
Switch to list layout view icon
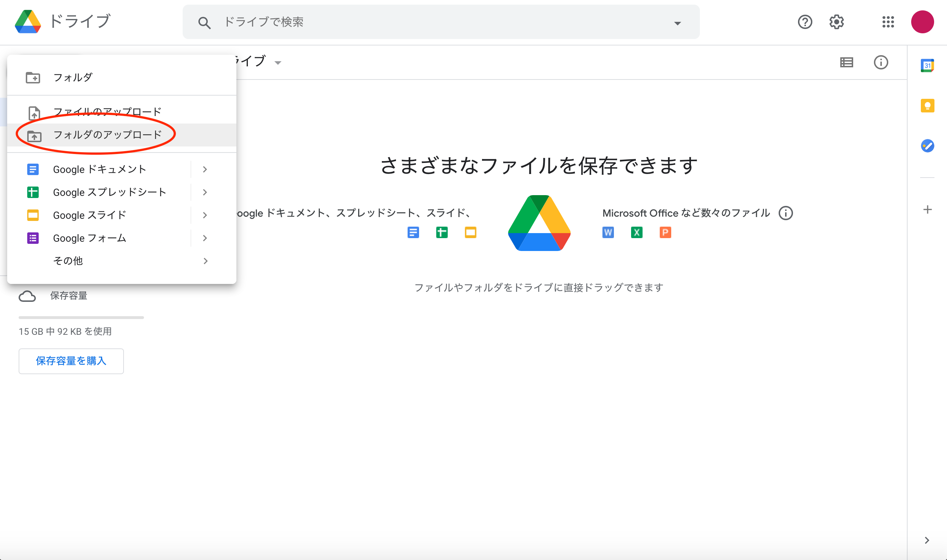[846, 62]
